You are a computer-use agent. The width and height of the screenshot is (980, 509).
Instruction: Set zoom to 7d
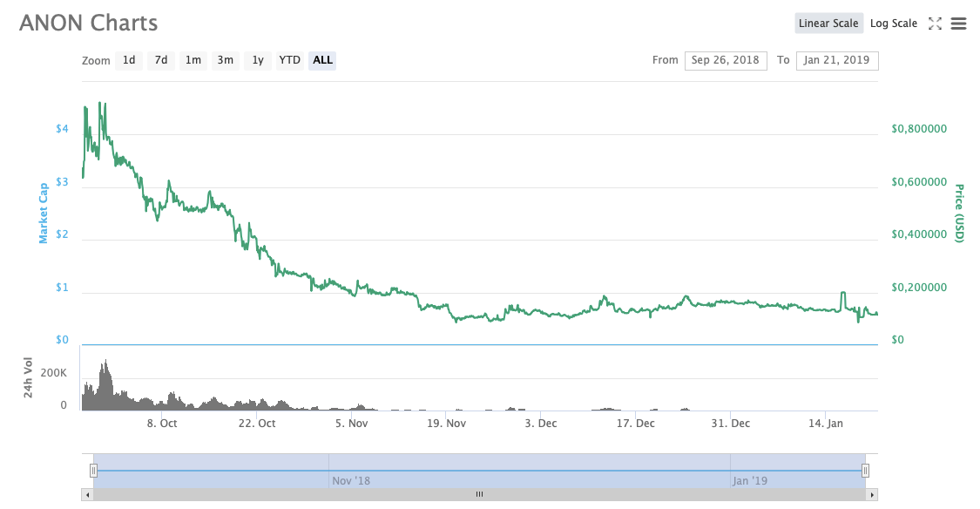pyautogui.click(x=161, y=60)
